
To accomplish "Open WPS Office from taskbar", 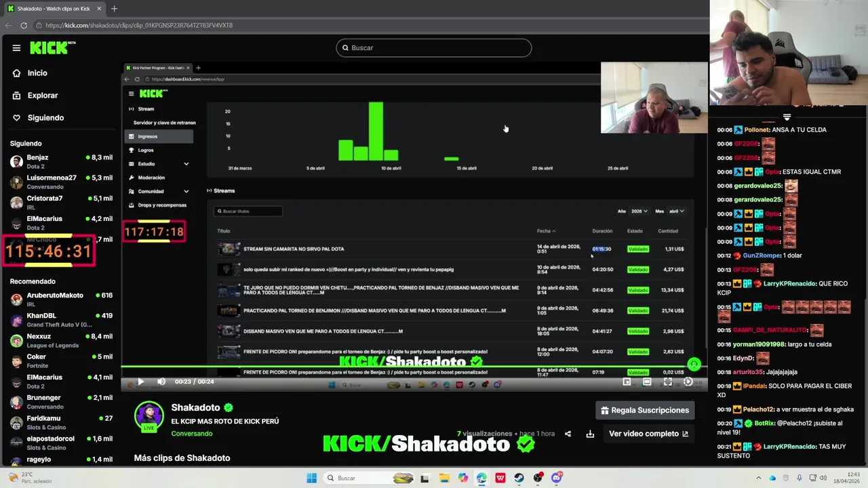I will coord(500,478).
